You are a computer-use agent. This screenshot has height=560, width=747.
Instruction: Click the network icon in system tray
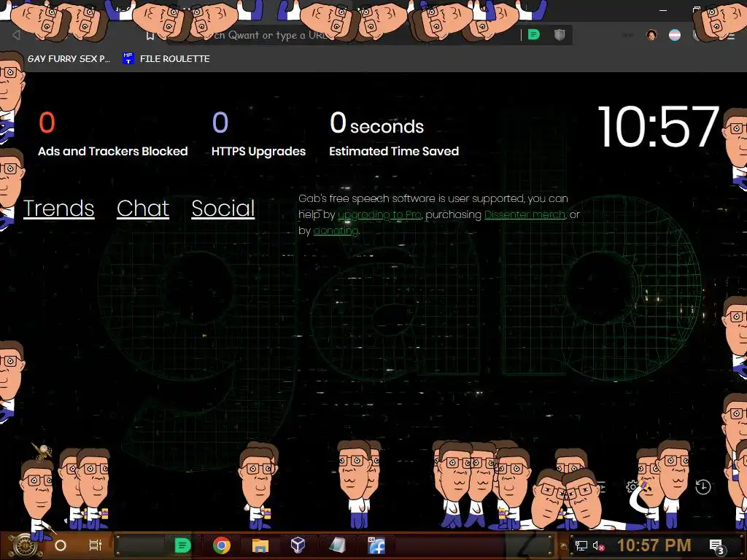[581, 545]
